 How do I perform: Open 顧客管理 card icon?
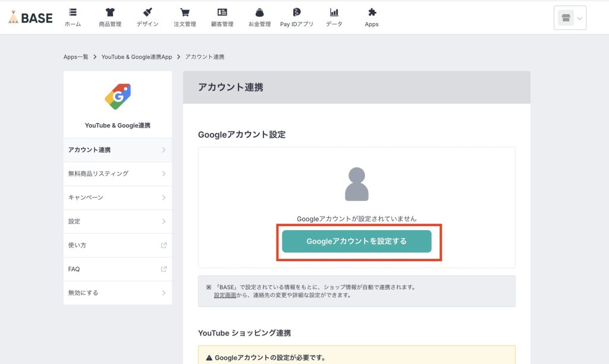pos(222,12)
